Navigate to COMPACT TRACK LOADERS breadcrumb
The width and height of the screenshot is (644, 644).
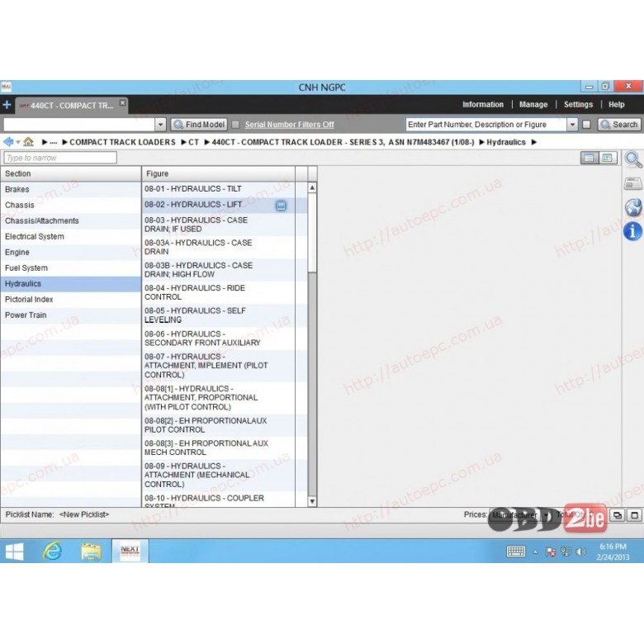122,142
